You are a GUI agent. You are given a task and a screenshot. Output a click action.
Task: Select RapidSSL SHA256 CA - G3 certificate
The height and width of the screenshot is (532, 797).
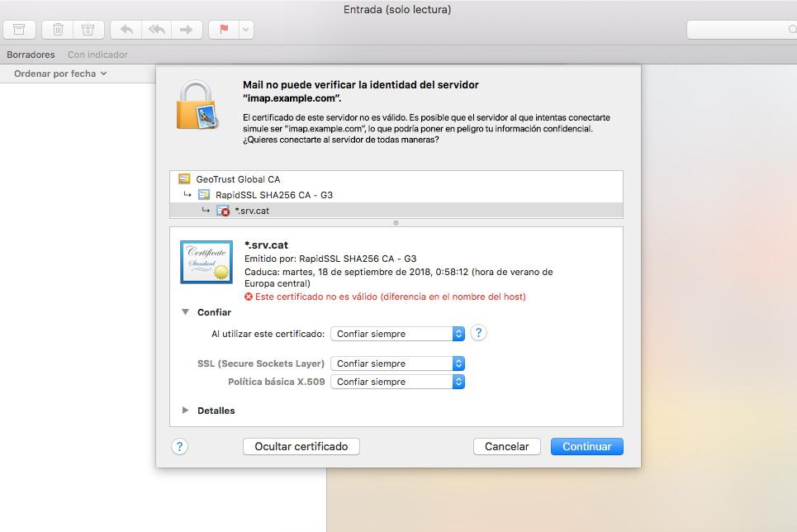[x=273, y=195]
